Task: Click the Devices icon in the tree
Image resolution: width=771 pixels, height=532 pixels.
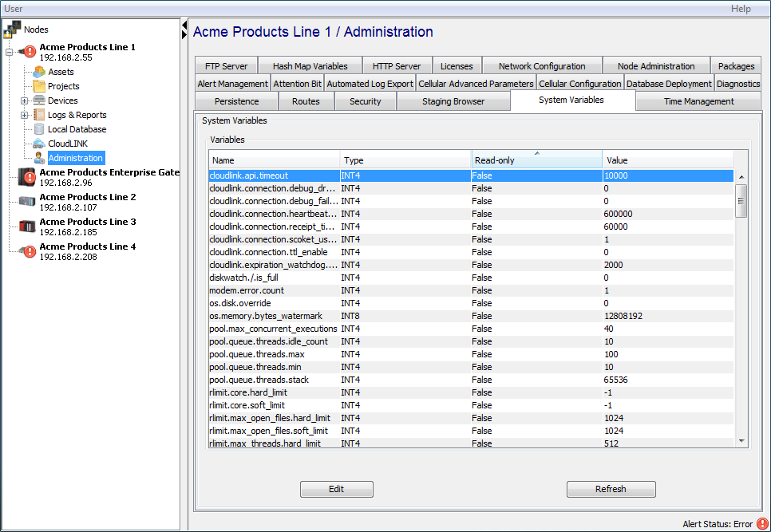Action: [39, 100]
